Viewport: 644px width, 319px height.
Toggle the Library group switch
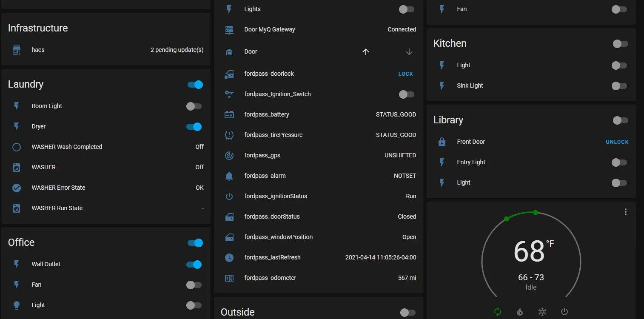pyautogui.click(x=621, y=120)
